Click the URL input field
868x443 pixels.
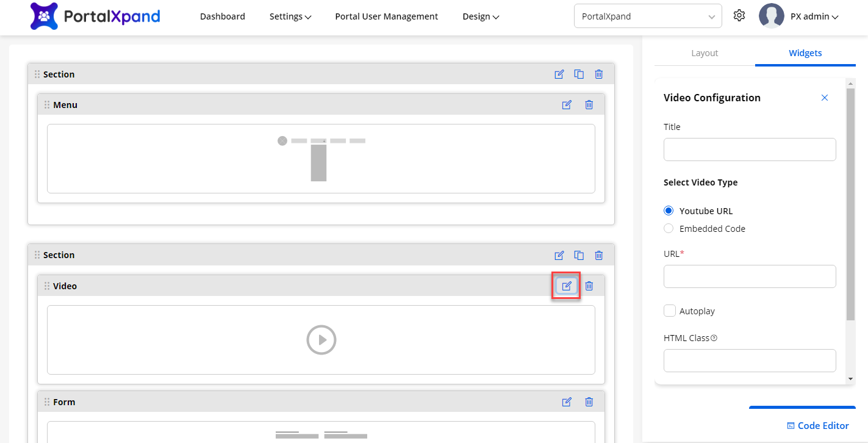pyautogui.click(x=750, y=276)
